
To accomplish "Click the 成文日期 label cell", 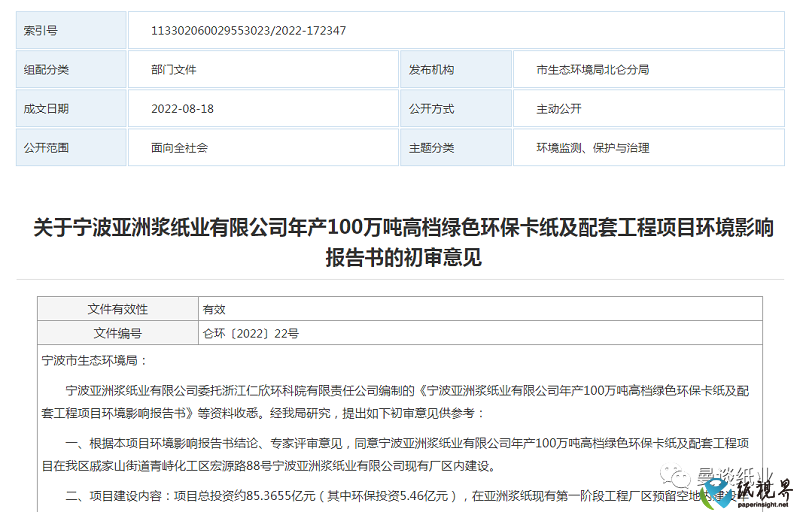I will coord(71,109).
